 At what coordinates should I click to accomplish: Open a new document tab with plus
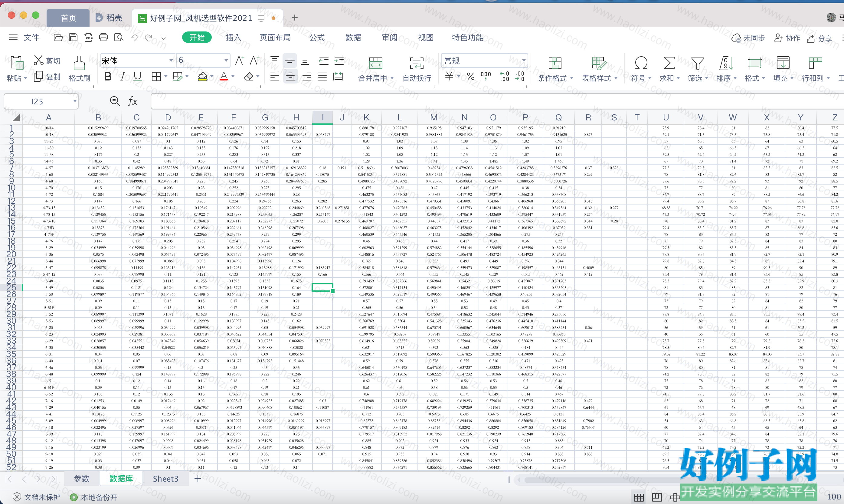294,18
